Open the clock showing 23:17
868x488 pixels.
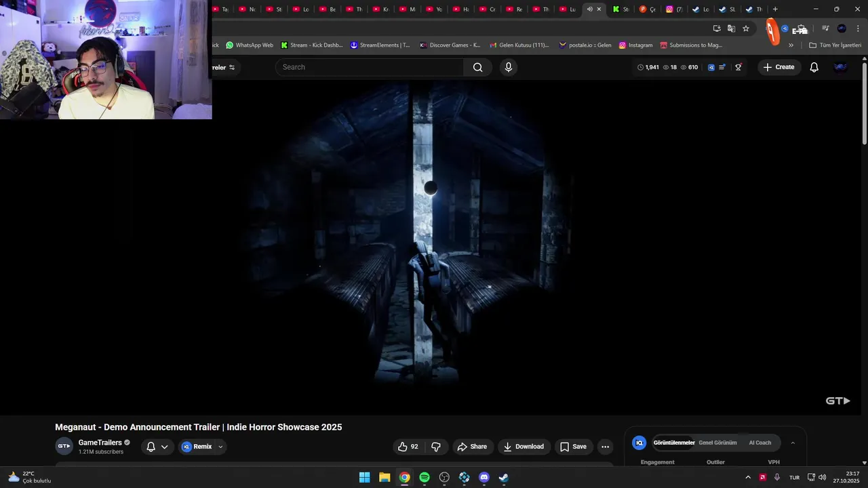[x=846, y=477]
